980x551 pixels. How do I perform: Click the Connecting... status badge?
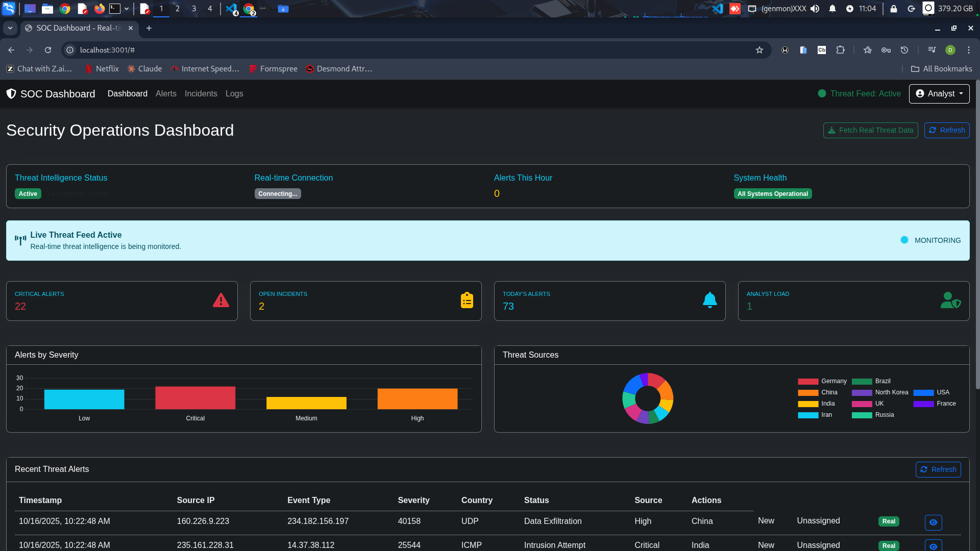point(278,194)
